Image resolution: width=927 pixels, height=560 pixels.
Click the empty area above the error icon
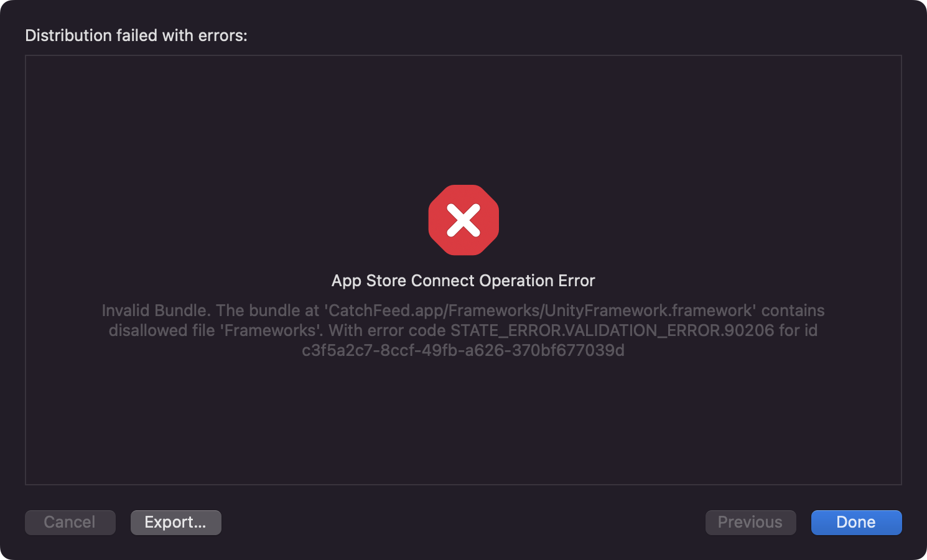coord(463,118)
